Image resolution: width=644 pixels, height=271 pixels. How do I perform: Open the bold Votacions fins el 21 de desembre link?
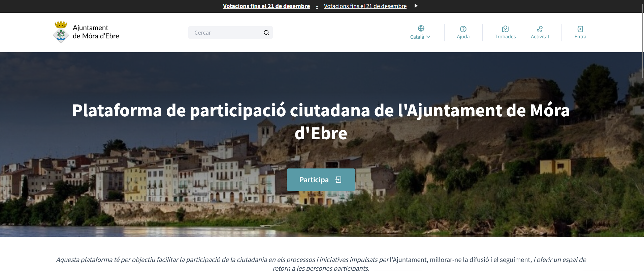266,6
